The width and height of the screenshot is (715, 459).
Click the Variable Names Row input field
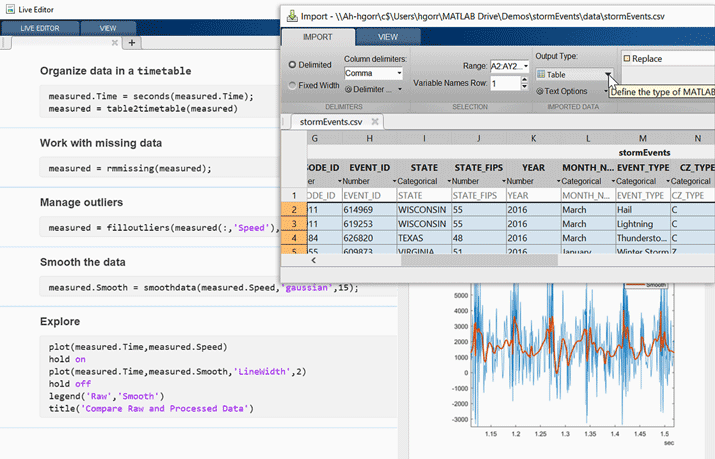click(x=504, y=84)
